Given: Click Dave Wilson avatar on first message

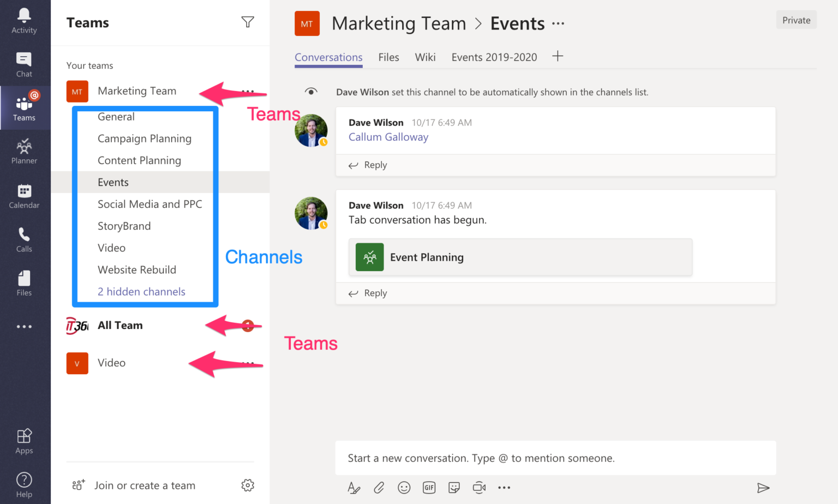Looking at the screenshot, I should pos(311,130).
